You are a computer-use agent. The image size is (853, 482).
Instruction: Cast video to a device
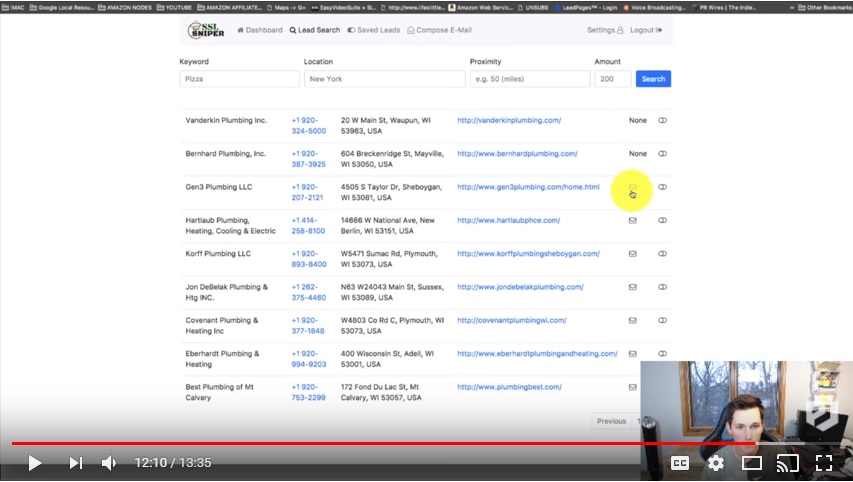787,463
